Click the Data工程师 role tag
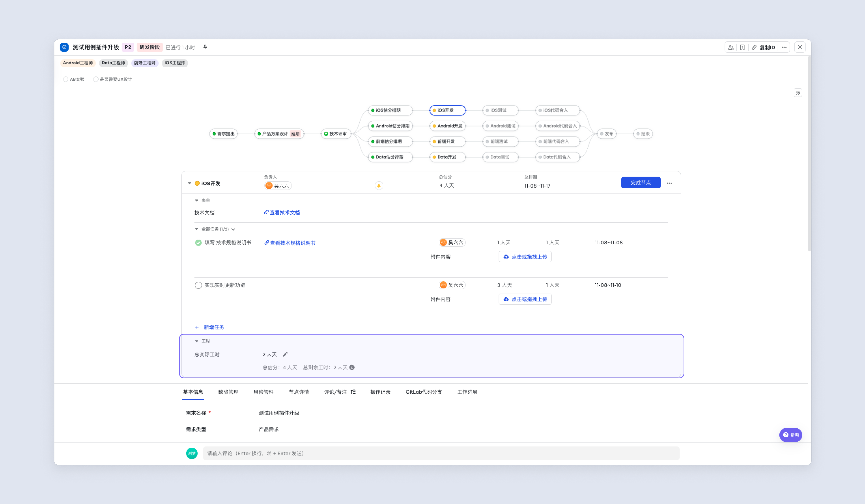This screenshot has height=504, width=865. tap(113, 63)
